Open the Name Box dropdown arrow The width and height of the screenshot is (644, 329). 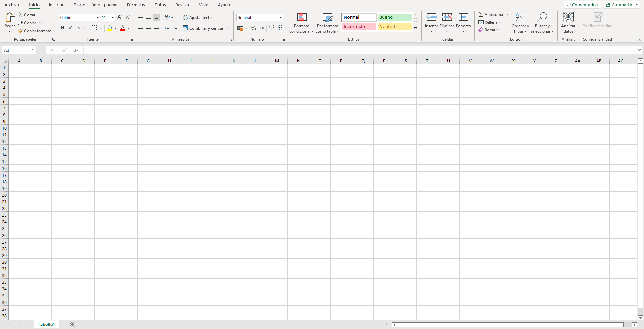pyautogui.click(x=32, y=50)
